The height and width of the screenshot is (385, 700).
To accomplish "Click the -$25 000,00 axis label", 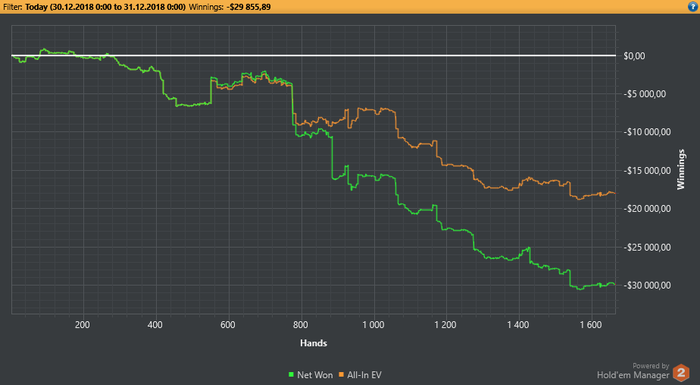I will pyautogui.click(x=647, y=247).
